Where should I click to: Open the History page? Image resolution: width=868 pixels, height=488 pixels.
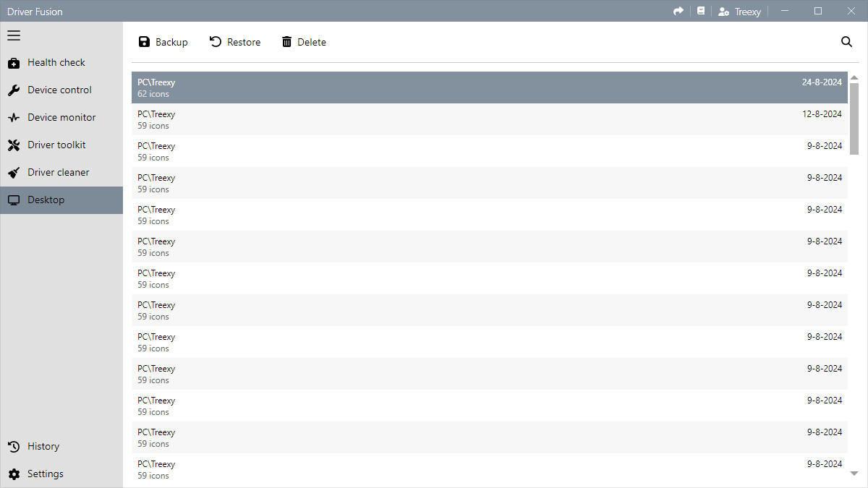(x=61, y=447)
